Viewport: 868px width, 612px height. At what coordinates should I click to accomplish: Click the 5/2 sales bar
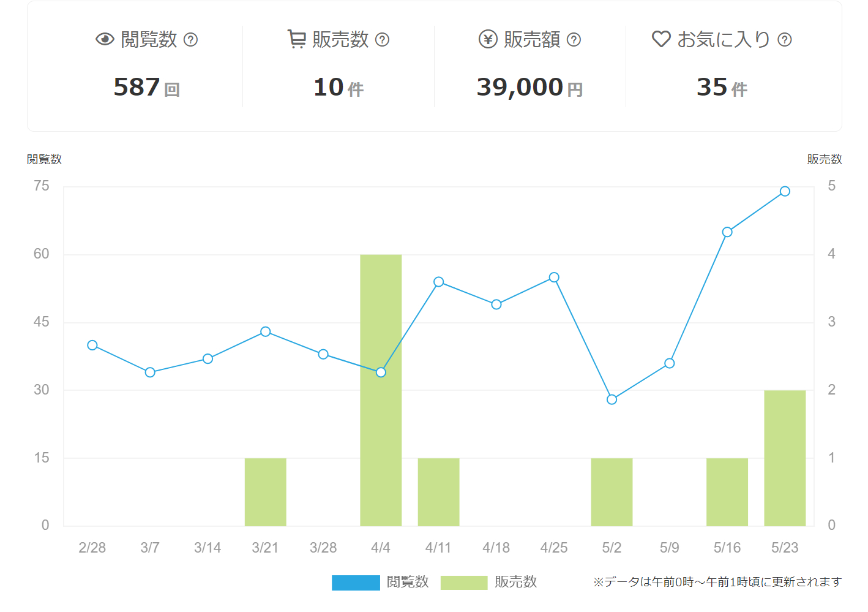[x=612, y=492]
